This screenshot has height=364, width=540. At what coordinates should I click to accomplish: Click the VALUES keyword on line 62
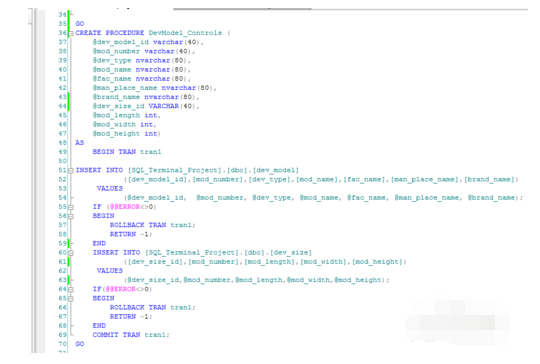[x=110, y=271]
